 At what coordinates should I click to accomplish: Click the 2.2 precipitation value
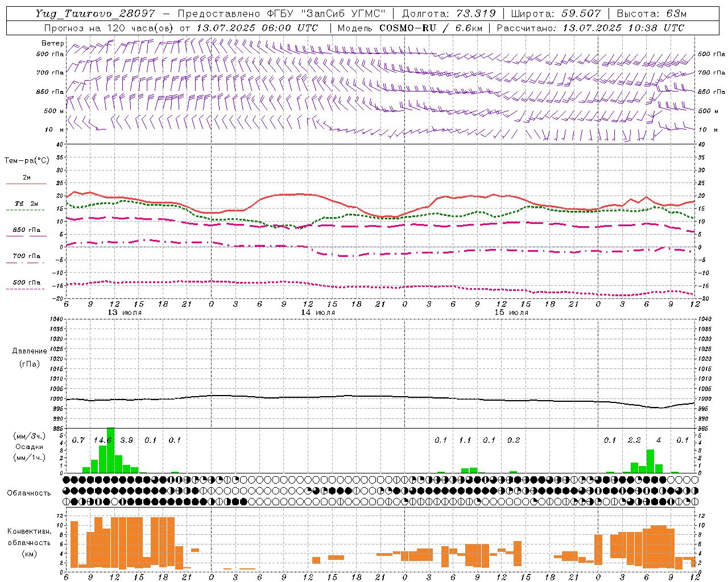click(634, 440)
